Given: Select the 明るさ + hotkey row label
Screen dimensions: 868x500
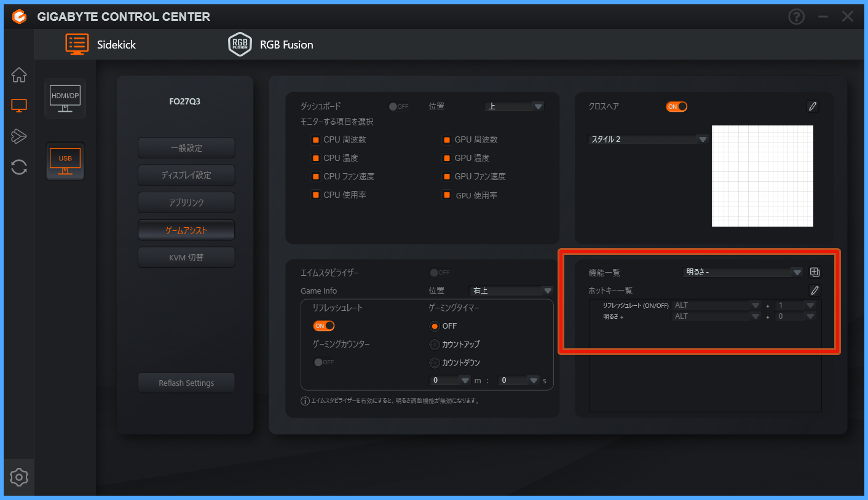Looking at the screenshot, I should [613, 316].
